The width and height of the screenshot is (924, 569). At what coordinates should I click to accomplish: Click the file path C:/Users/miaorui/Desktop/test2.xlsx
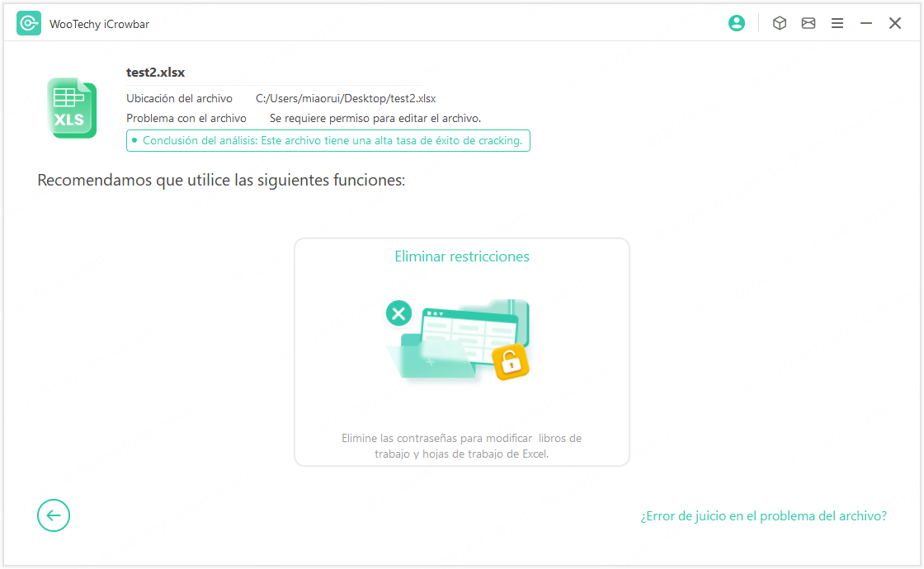pyautogui.click(x=346, y=98)
